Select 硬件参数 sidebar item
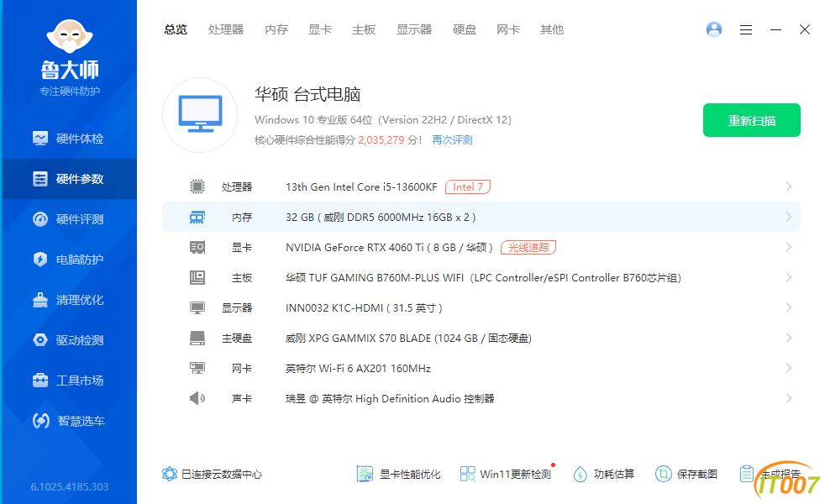 click(68, 179)
